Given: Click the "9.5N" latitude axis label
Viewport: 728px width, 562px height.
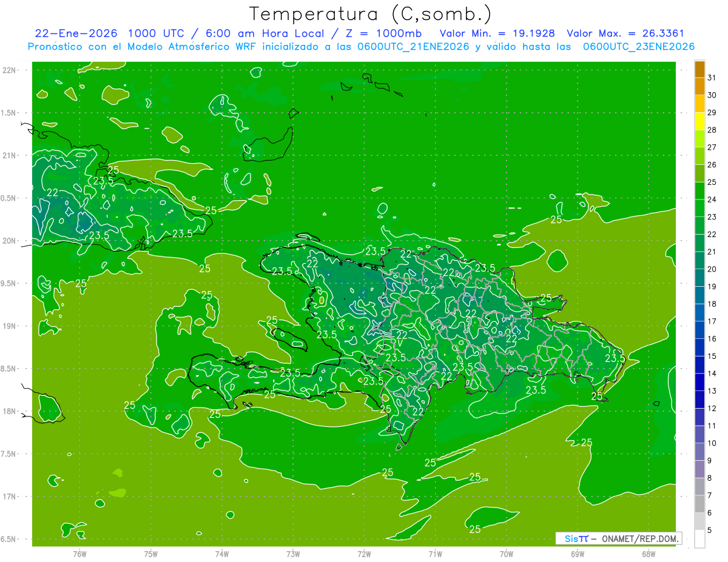Looking at the screenshot, I should click(x=8, y=284).
